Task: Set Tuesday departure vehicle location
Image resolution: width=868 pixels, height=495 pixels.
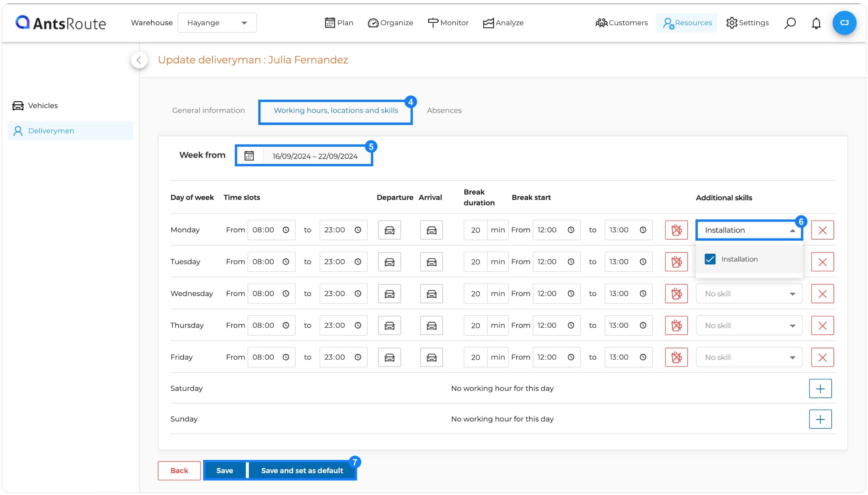Action: tap(389, 262)
